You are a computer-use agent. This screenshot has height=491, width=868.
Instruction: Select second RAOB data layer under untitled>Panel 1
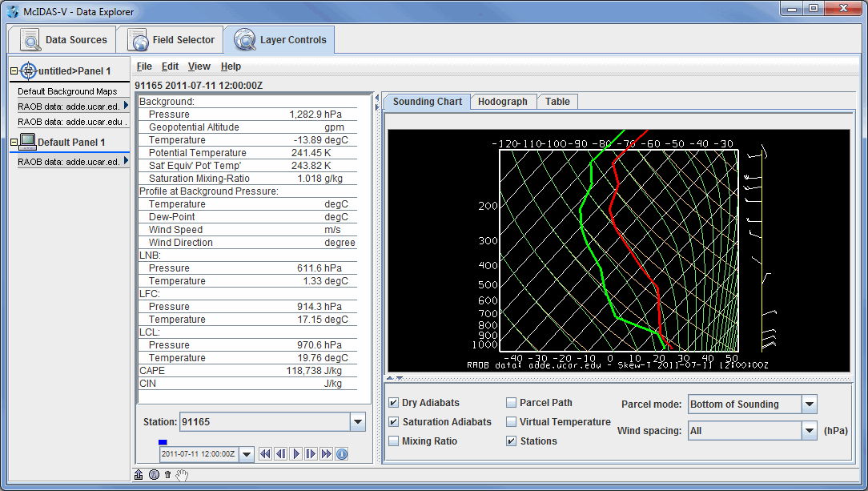[72, 122]
